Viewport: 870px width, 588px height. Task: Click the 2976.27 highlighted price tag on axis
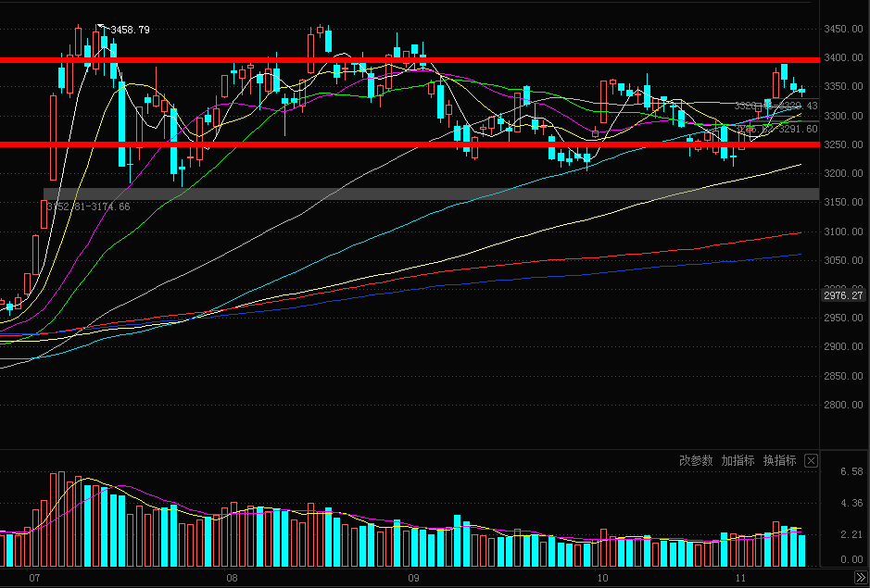[843, 295]
